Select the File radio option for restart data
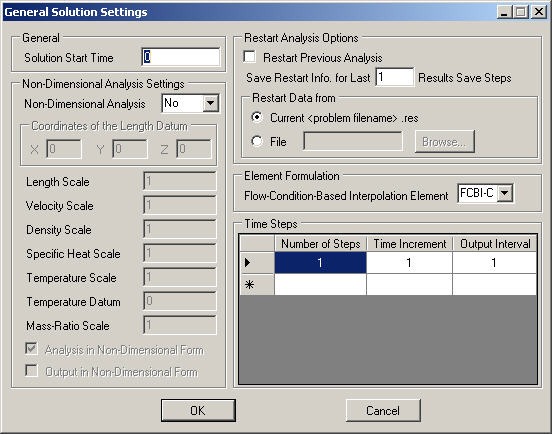This screenshot has width=552, height=434. point(257,141)
